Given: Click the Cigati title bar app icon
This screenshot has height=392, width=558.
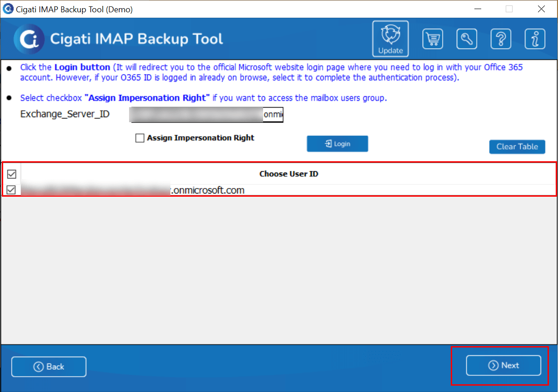Looking at the screenshot, I should [x=8, y=9].
